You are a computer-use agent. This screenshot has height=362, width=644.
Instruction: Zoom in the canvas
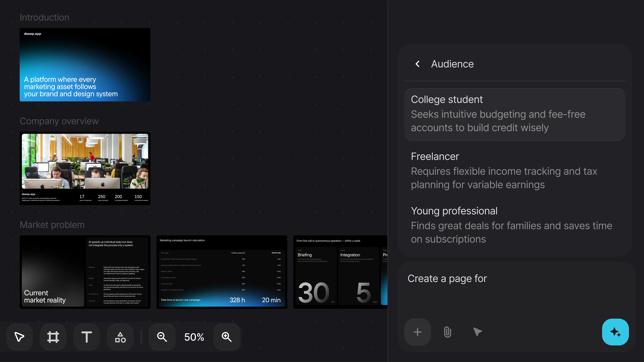point(227,337)
